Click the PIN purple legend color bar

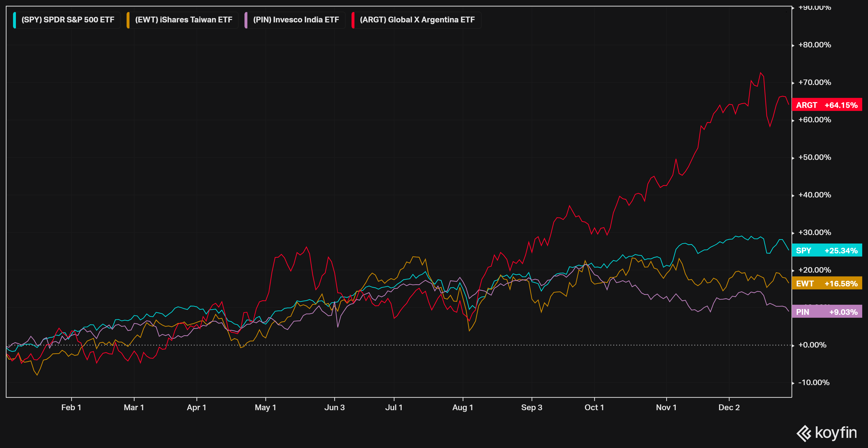pyautogui.click(x=246, y=20)
